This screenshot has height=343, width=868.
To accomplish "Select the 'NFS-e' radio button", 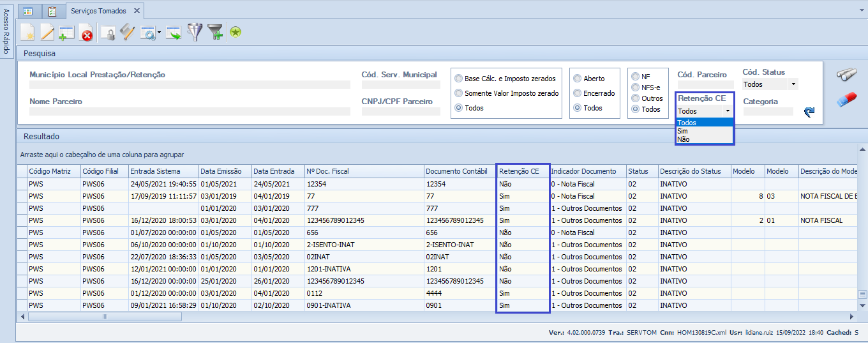I will (x=635, y=88).
